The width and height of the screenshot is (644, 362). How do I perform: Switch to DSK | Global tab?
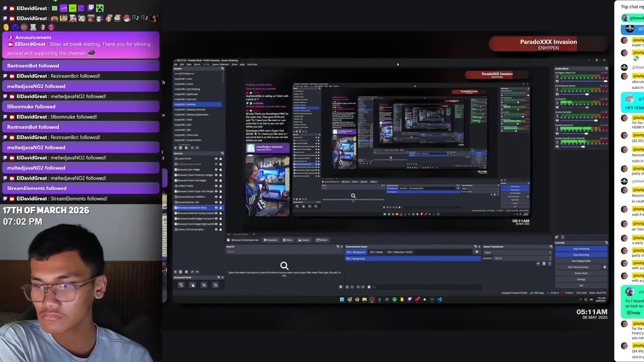[x=376, y=252]
